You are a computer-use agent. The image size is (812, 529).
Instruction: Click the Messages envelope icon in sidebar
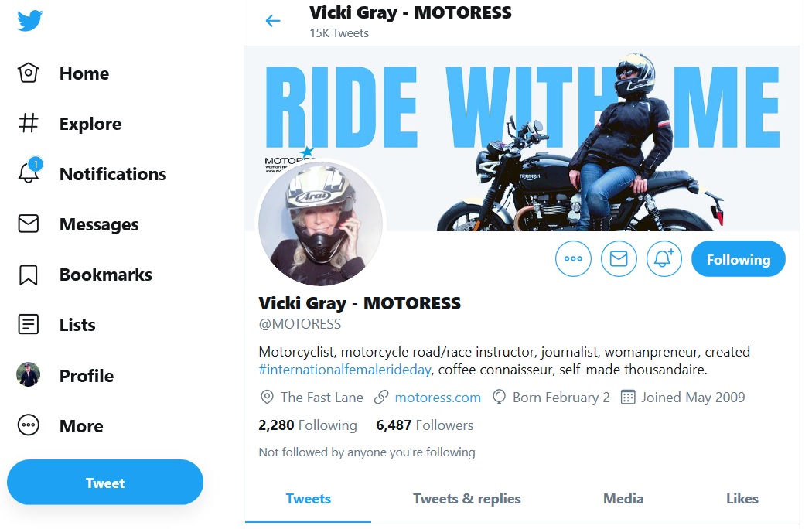[x=29, y=224]
